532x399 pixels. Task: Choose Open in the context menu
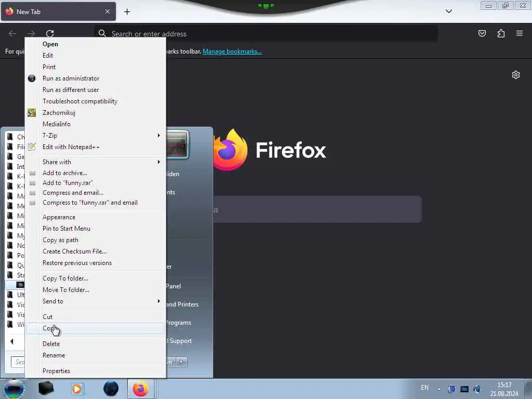[x=96, y=44]
